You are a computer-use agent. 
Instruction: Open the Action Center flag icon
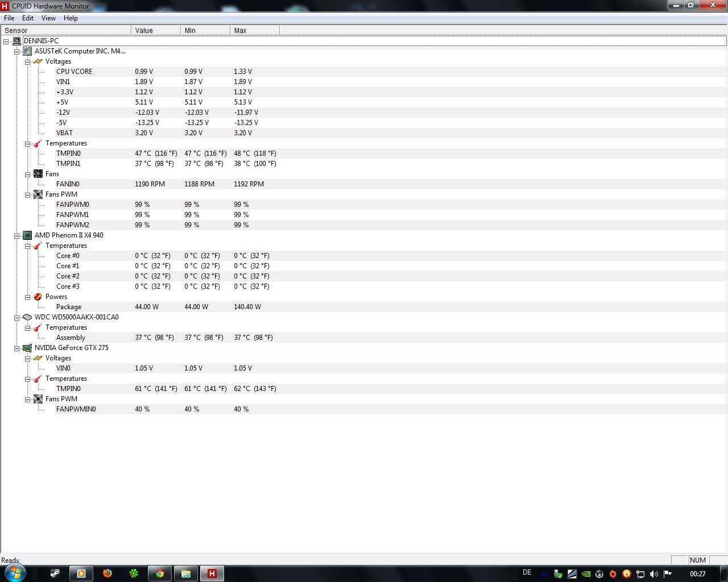[668, 574]
